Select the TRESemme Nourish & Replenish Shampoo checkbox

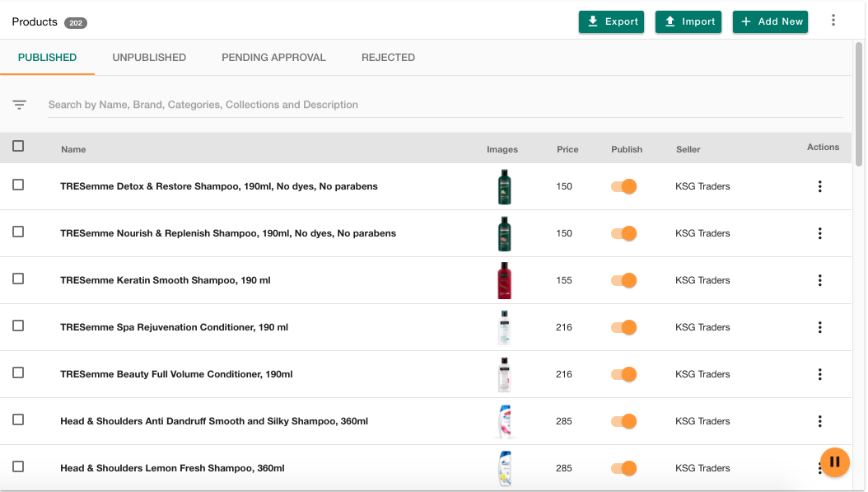18,232
